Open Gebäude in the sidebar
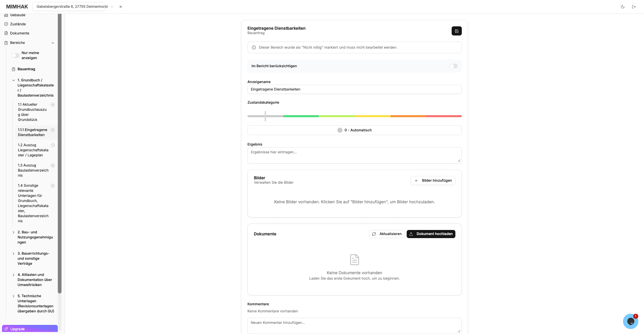Screen dimensions: 644x334 pyautogui.click(x=18, y=15)
